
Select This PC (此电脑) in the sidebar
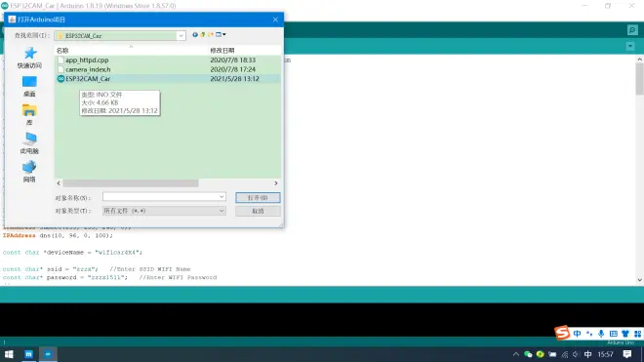(29, 143)
